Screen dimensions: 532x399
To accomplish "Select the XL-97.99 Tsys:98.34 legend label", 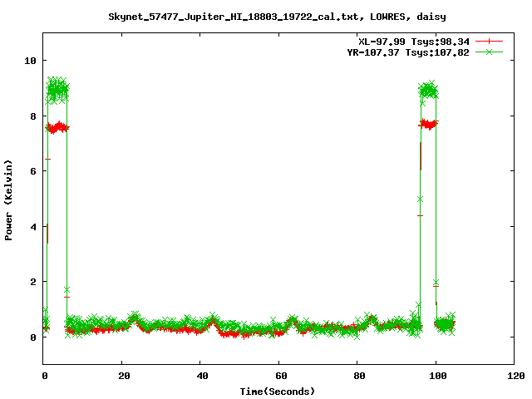I will point(414,42).
